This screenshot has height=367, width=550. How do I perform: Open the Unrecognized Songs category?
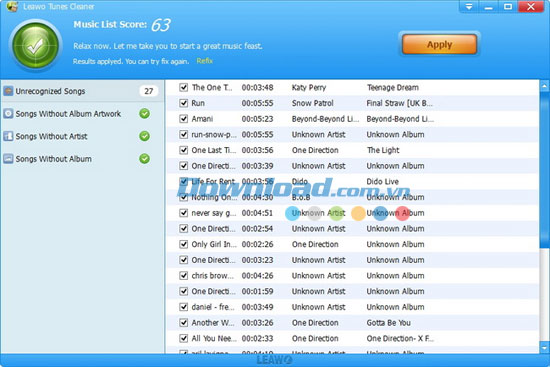82,91
